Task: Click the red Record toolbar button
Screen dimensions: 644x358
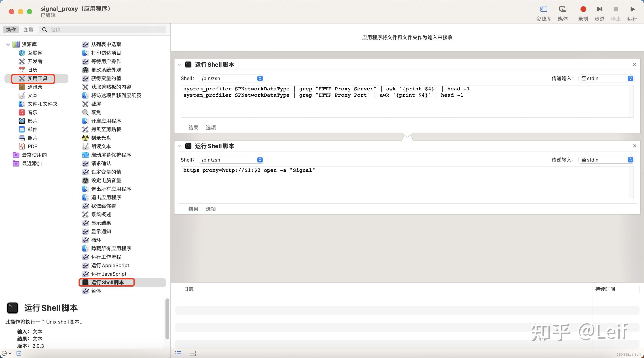Action: coord(583,9)
